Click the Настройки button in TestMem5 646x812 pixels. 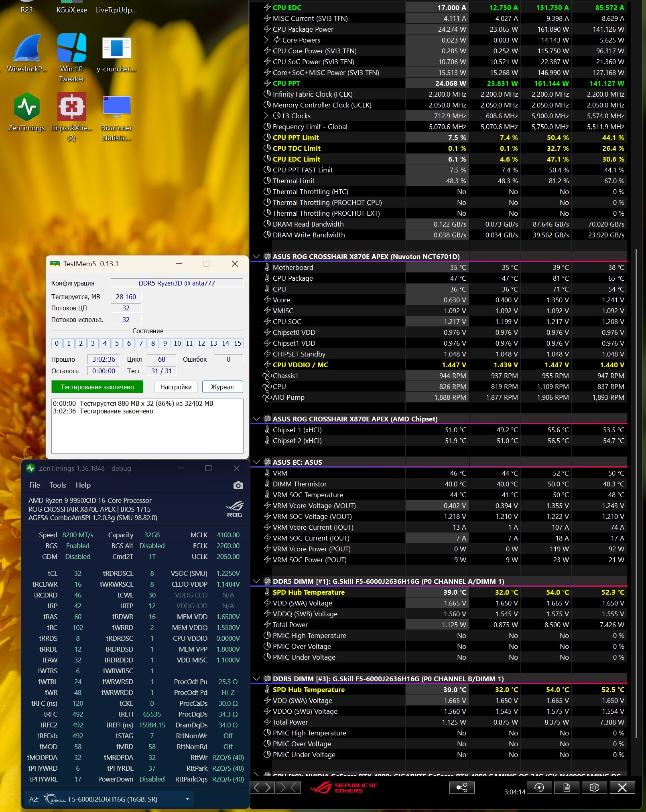click(176, 387)
